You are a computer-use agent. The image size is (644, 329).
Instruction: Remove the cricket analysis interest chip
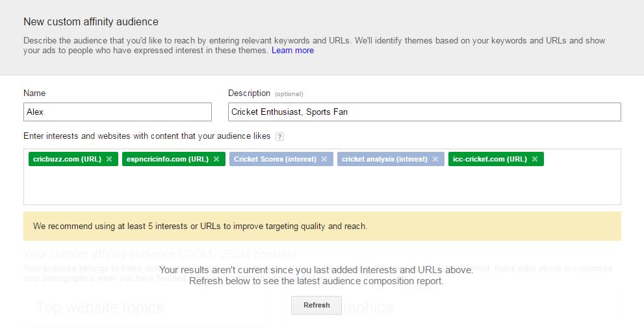point(435,159)
